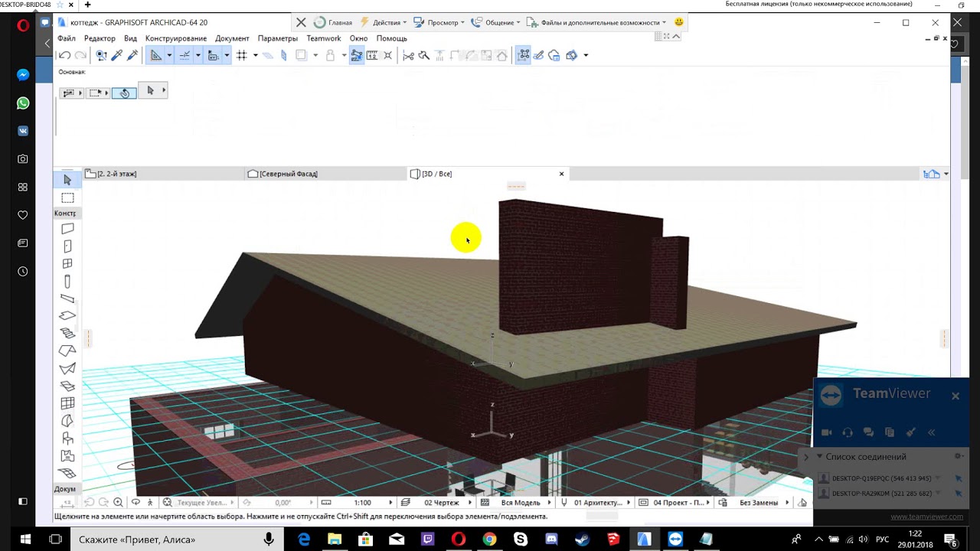Select the Marquee tool in the toolbox

pos(67,198)
